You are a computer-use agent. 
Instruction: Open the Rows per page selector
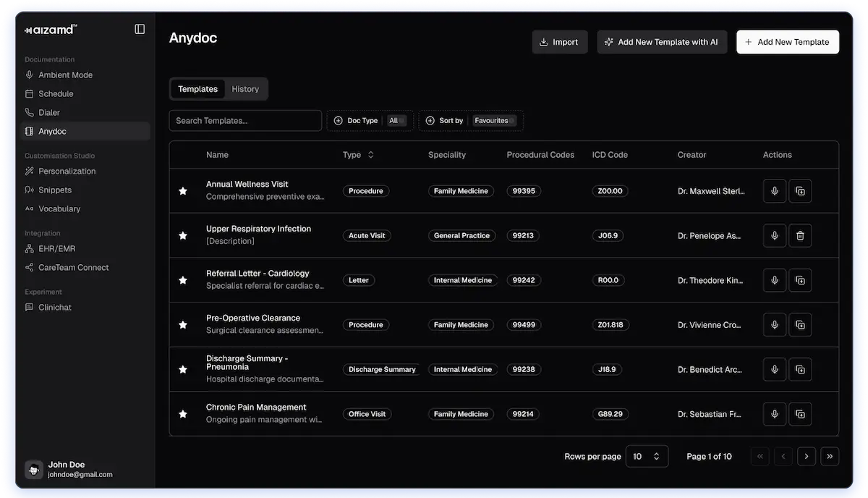point(647,456)
